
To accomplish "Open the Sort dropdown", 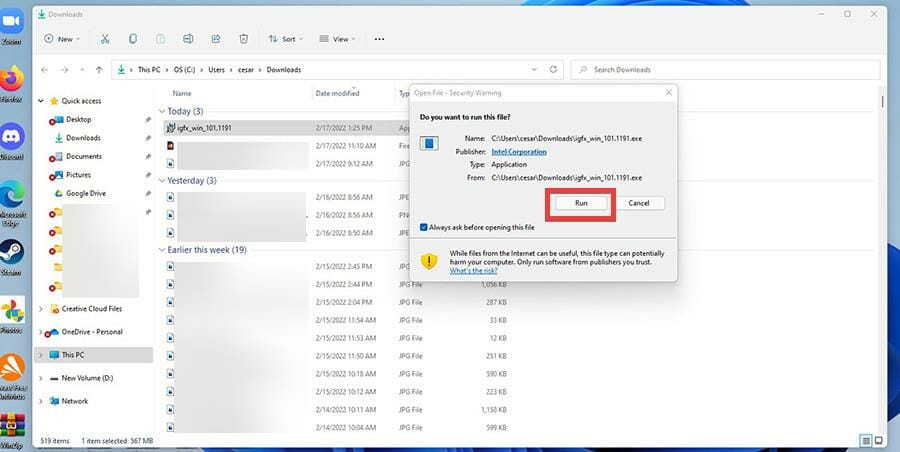I will click(286, 39).
